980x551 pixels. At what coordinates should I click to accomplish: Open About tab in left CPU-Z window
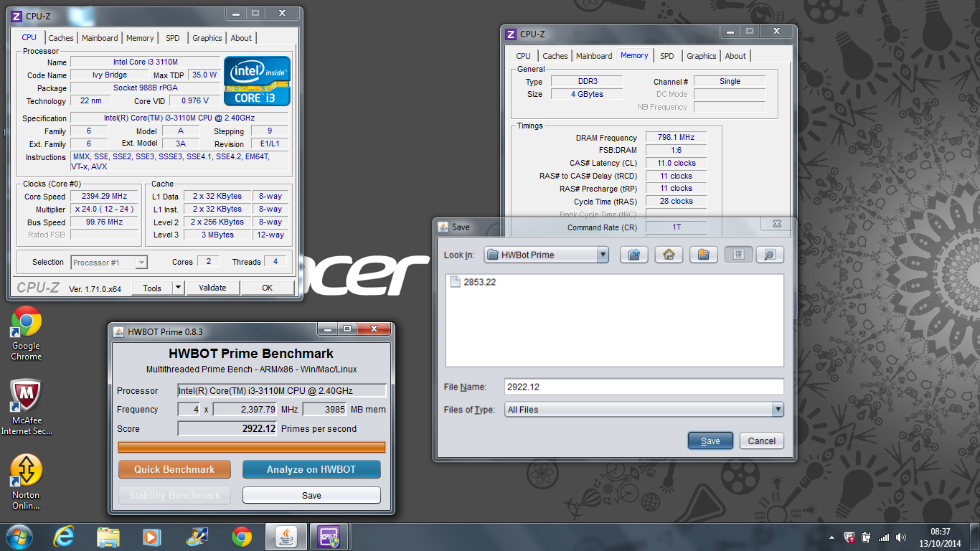pyautogui.click(x=241, y=38)
